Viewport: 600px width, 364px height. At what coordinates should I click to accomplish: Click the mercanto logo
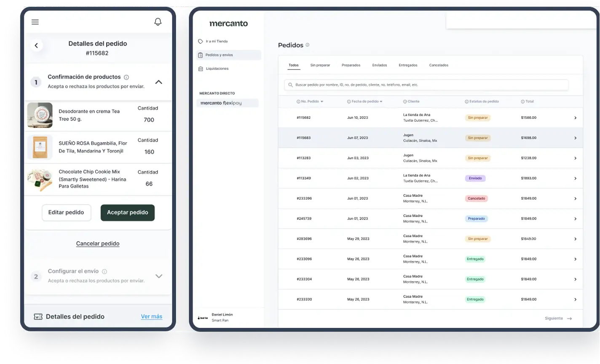pyautogui.click(x=229, y=24)
